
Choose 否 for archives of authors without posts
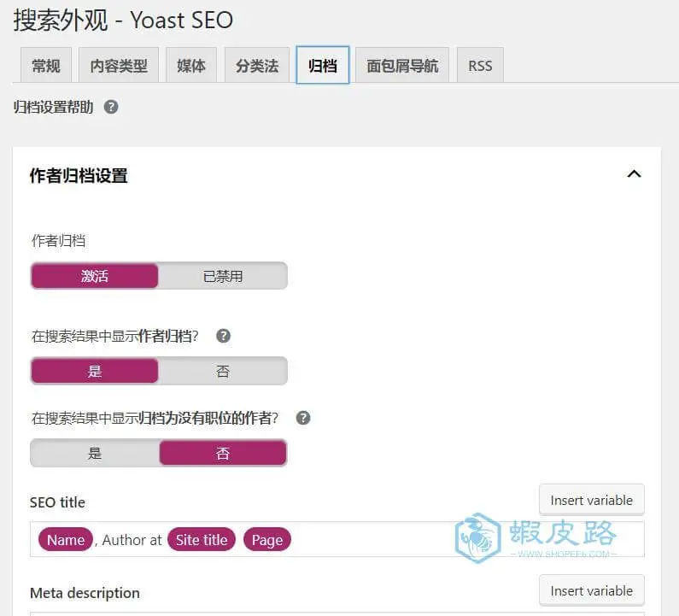click(223, 453)
